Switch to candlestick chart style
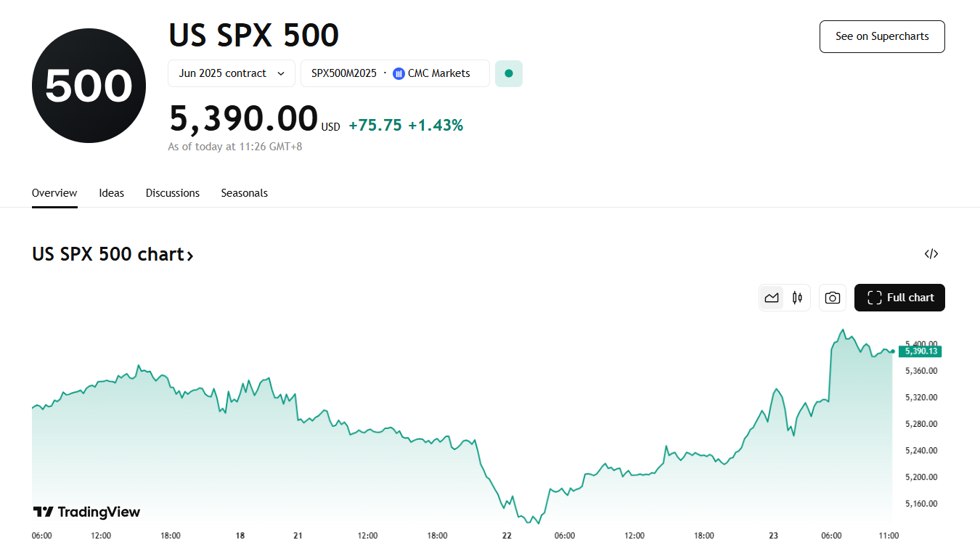980x559 pixels. 797,298
